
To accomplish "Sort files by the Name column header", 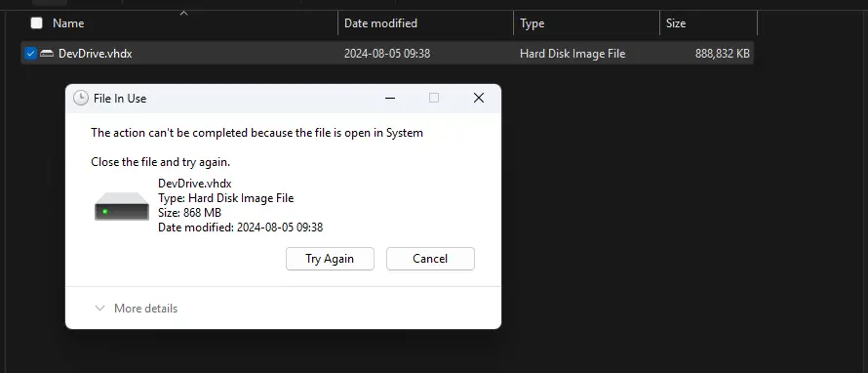I will click(68, 23).
